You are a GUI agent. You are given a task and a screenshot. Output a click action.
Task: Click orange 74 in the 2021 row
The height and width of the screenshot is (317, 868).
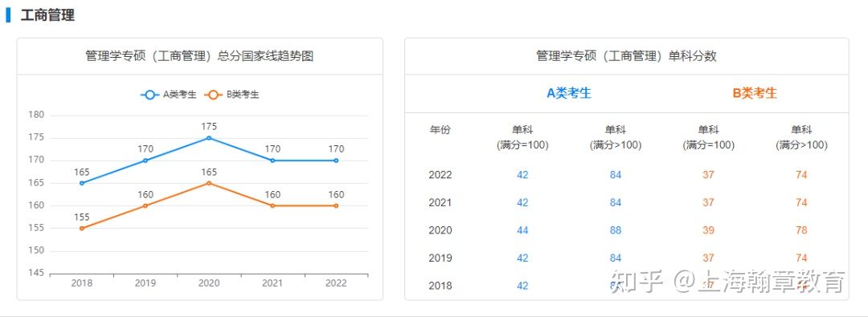click(801, 202)
